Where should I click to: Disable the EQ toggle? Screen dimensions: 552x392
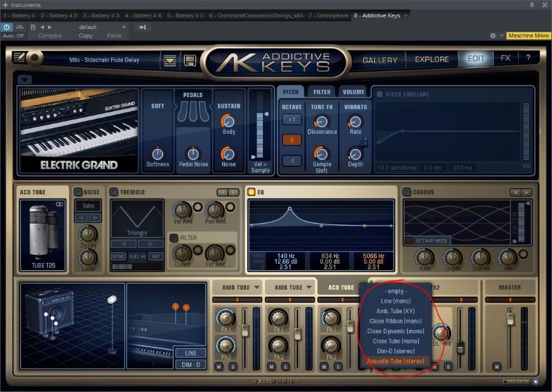coord(251,192)
